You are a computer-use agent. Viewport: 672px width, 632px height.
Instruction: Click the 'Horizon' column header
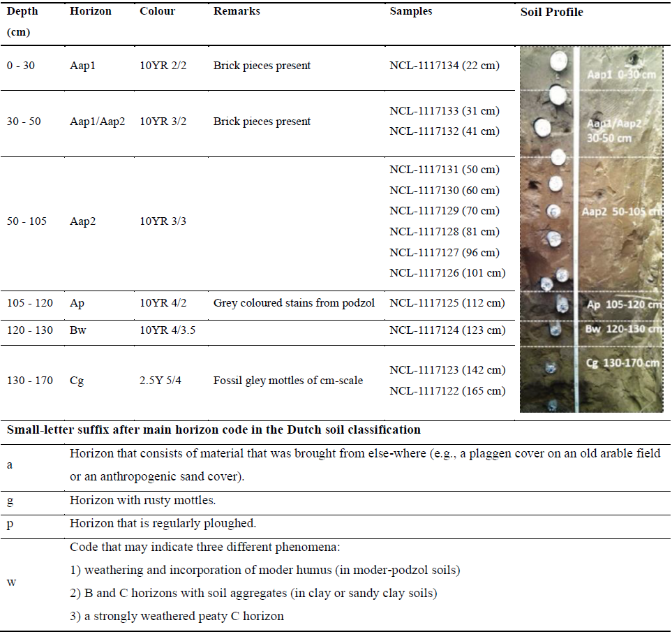point(90,13)
